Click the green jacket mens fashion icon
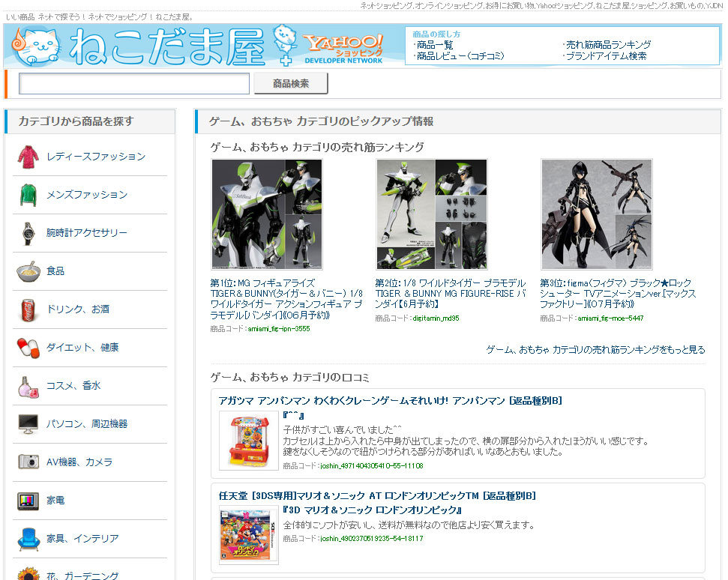Screen dimensions: 728x580 pos(28,195)
